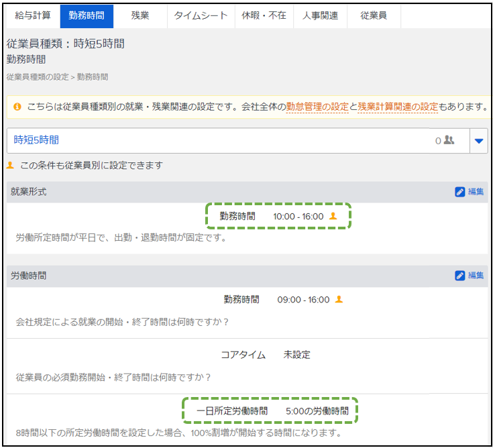Click 従業員種類の設定 breadcrumb link

point(37,77)
